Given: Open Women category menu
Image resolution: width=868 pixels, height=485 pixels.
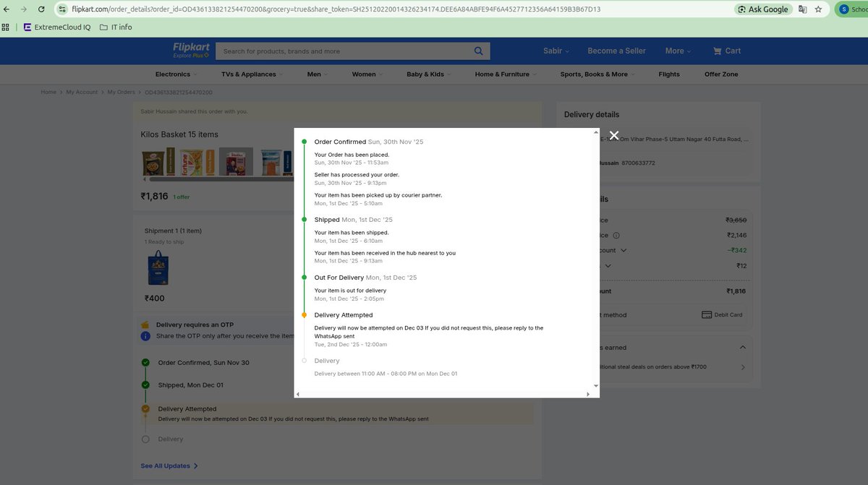Looking at the screenshot, I should (x=367, y=74).
